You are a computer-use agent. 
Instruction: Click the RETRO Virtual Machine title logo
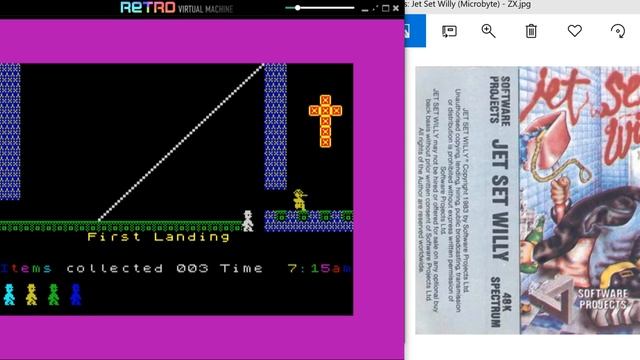pos(177,8)
